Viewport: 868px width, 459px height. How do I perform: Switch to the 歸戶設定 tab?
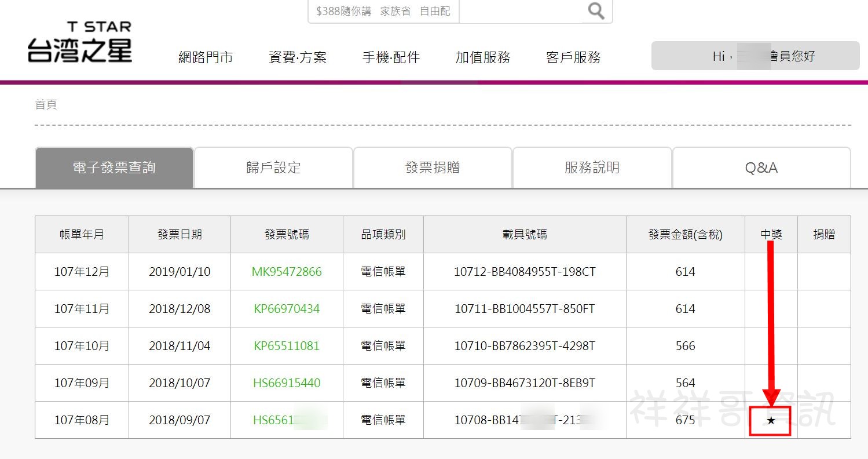[273, 167]
